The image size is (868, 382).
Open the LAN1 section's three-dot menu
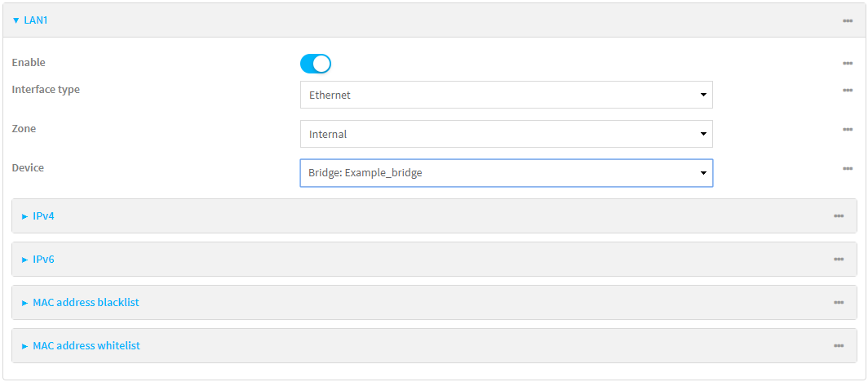pos(848,20)
